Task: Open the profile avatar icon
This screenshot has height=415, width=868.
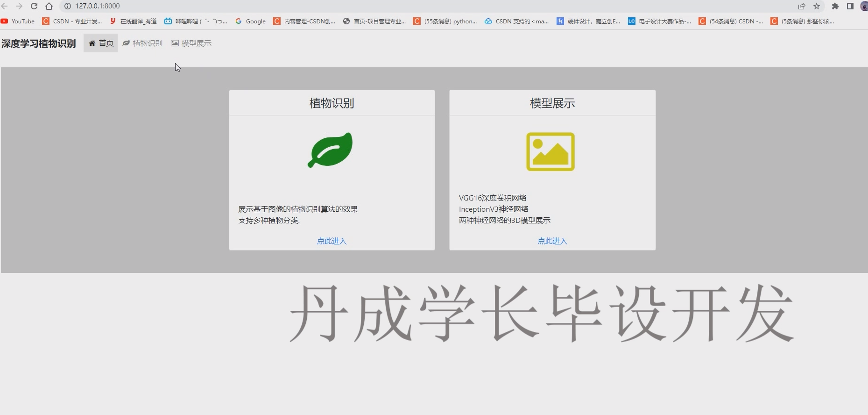Action: (x=864, y=6)
